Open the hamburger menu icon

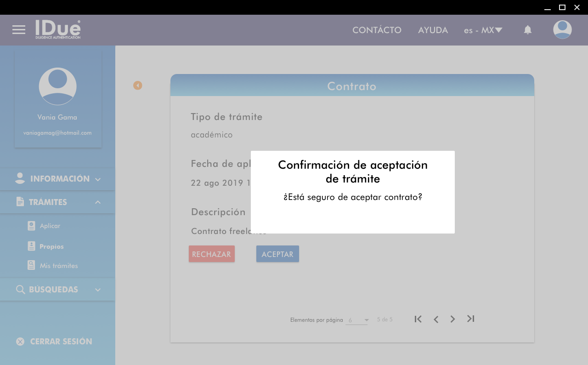(19, 30)
